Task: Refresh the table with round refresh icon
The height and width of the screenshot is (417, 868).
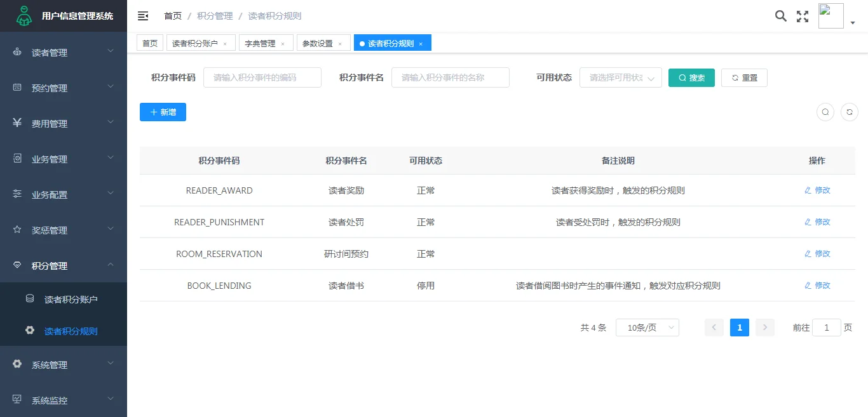Action: tap(850, 112)
